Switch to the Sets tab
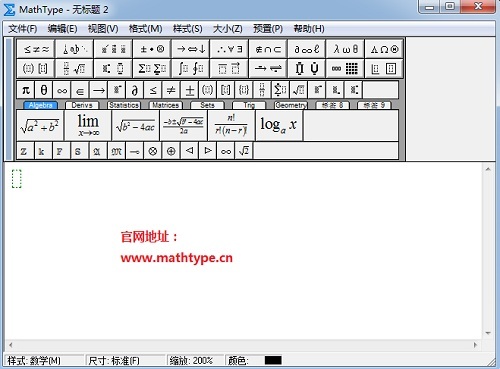 [x=207, y=105]
